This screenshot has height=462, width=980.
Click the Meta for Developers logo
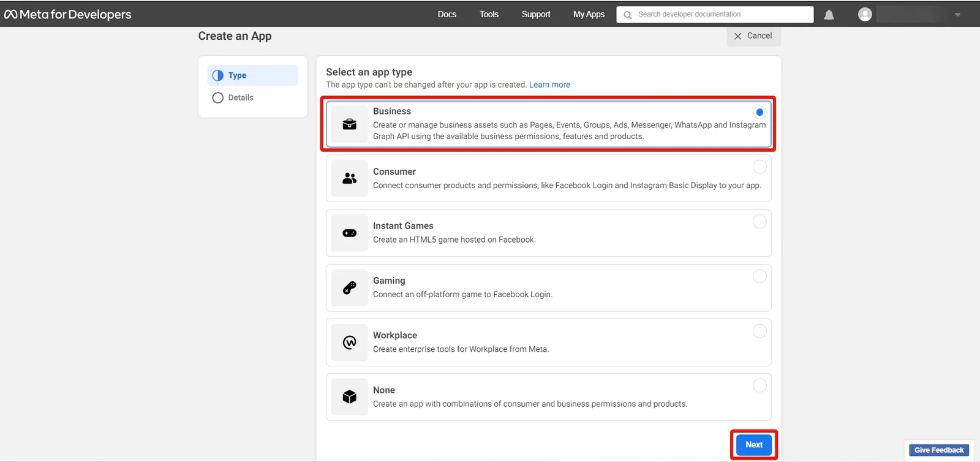click(x=68, y=14)
